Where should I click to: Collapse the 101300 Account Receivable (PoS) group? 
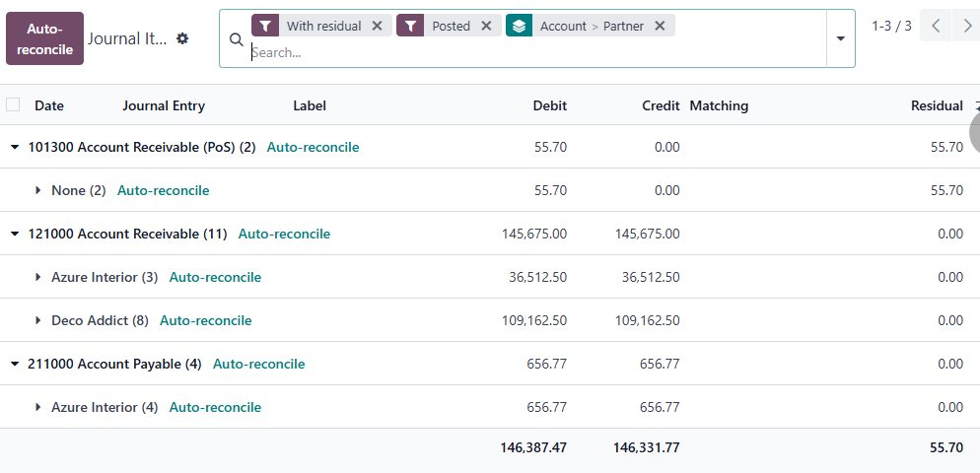[15, 148]
